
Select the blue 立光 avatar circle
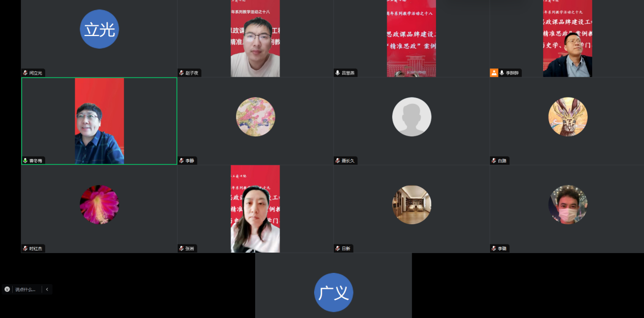(x=99, y=29)
